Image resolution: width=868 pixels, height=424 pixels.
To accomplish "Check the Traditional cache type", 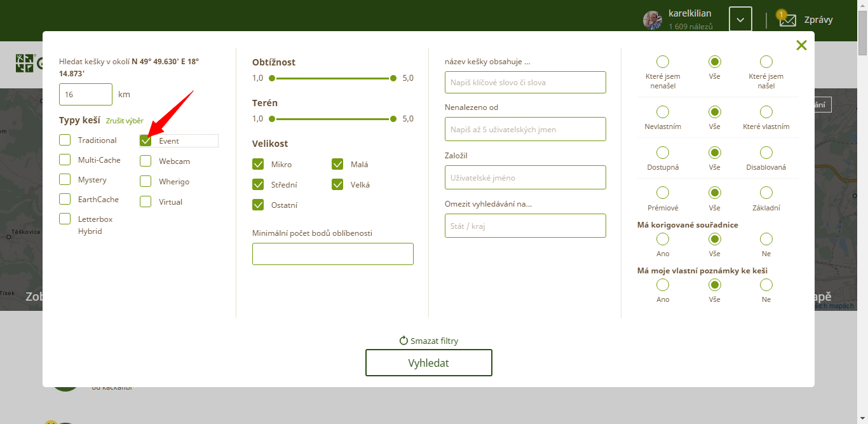I will (65, 140).
